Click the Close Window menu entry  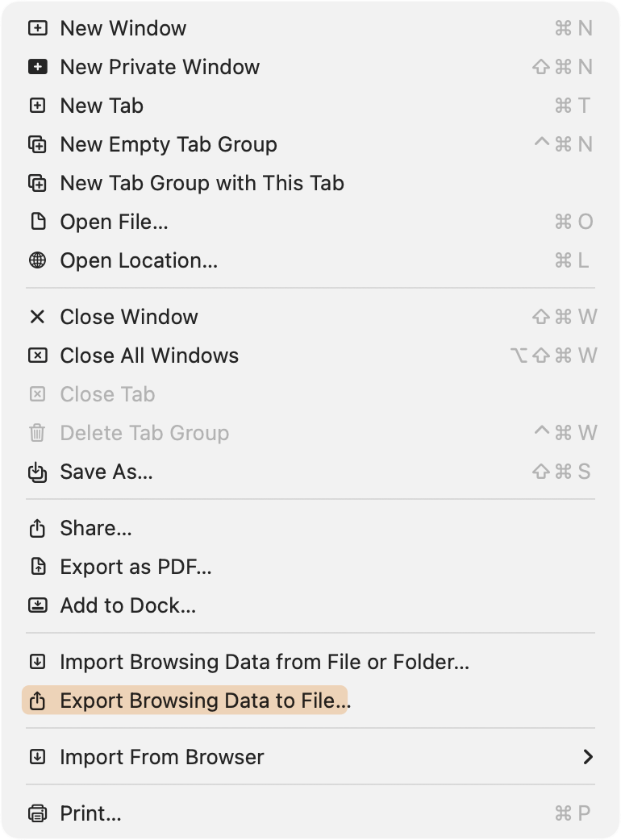(129, 317)
